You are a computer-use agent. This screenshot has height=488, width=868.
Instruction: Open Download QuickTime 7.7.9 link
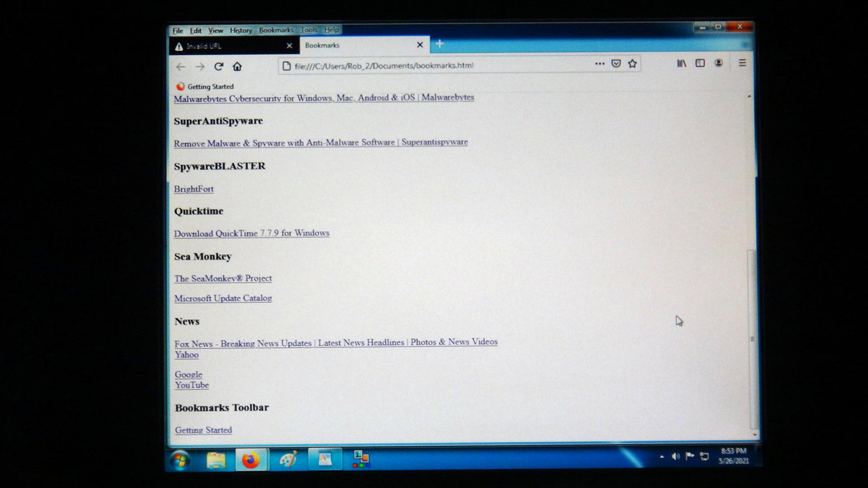[x=252, y=233]
